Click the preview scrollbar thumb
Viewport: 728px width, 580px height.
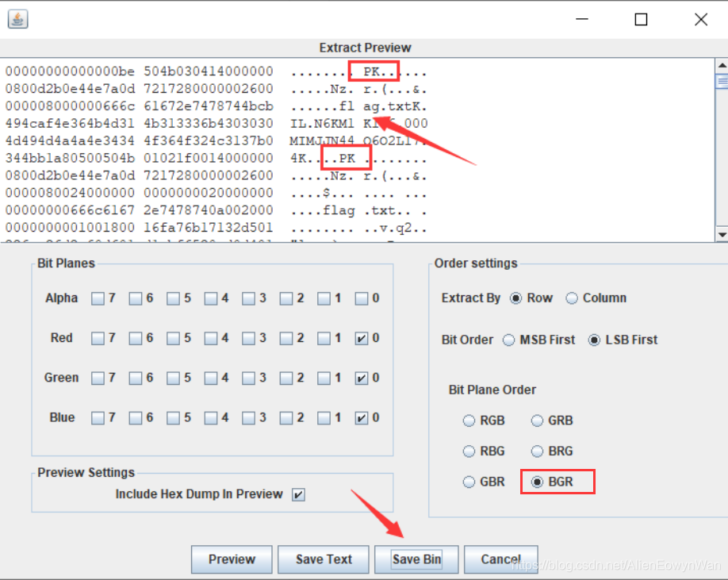pyautogui.click(x=722, y=82)
